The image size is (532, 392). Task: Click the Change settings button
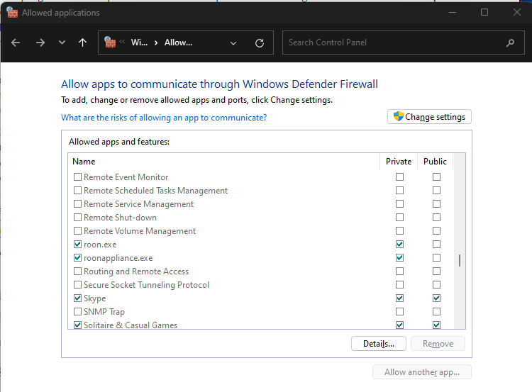pyautogui.click(x=429, y=117)
